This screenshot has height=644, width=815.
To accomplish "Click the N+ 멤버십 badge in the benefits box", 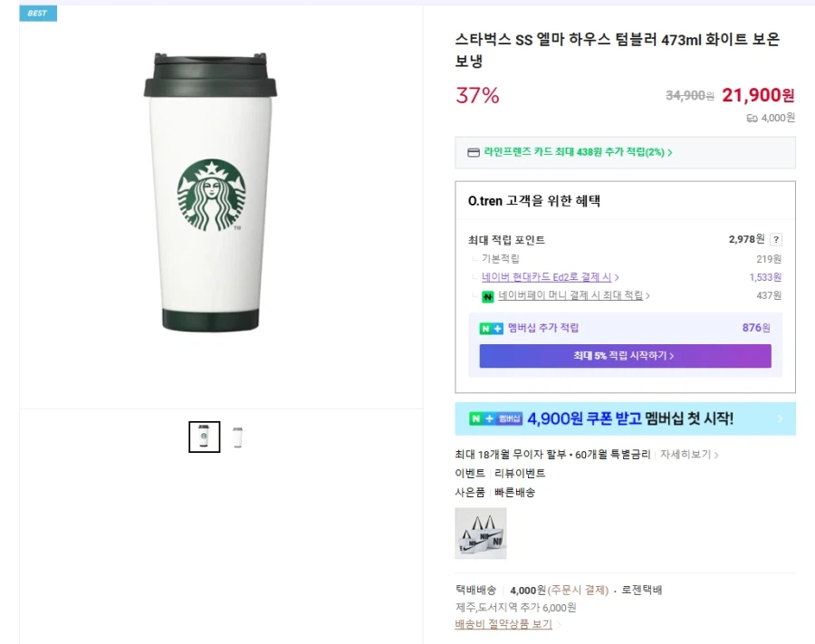I will click(x=490, y=328).
